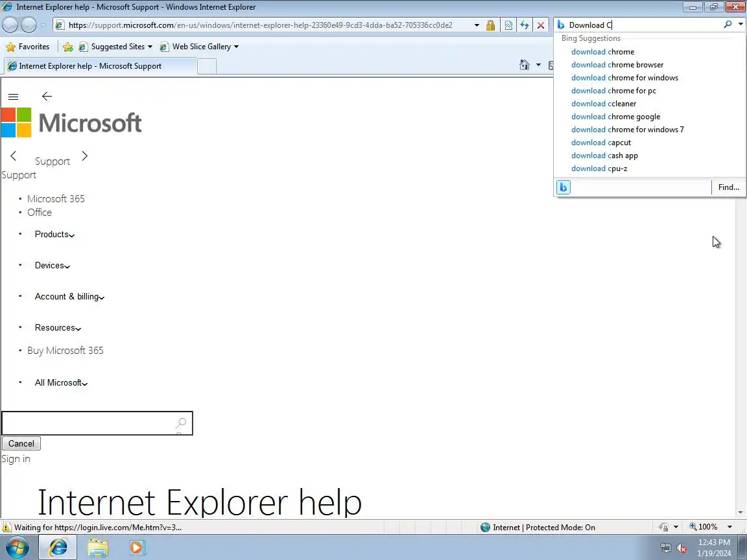
Task: Click the Microsoft logo
Action: coord(71,122)
